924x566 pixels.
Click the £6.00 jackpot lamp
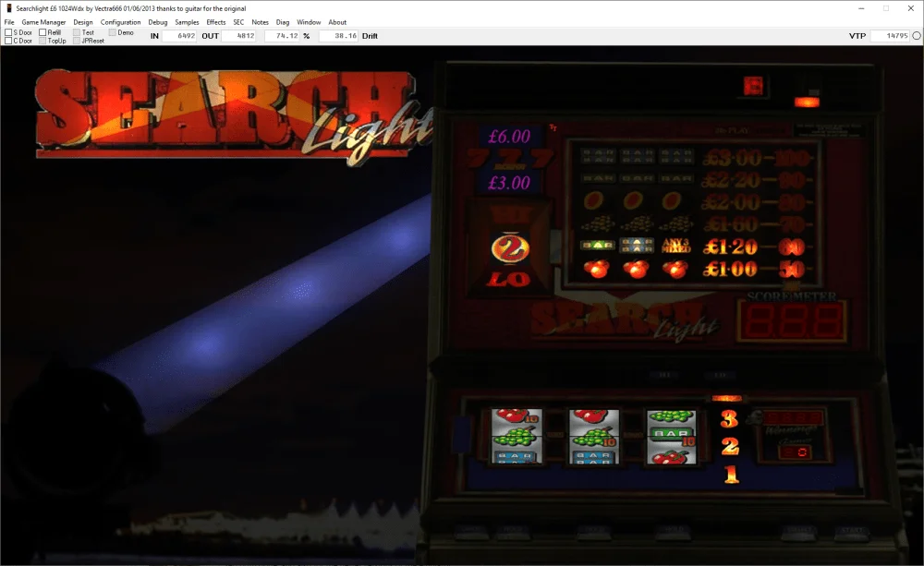tap(509, 137)
